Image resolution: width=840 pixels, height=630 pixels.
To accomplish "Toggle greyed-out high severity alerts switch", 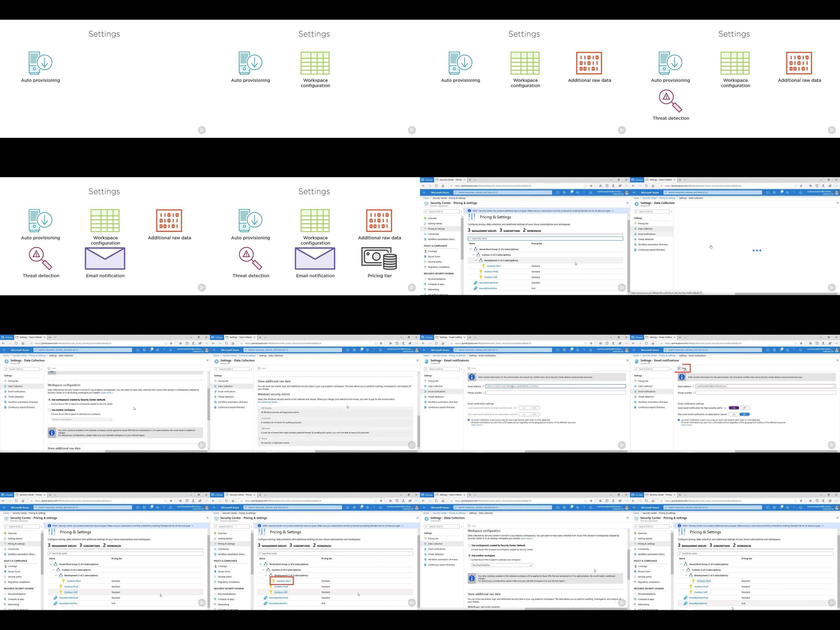I will (529, 408).
